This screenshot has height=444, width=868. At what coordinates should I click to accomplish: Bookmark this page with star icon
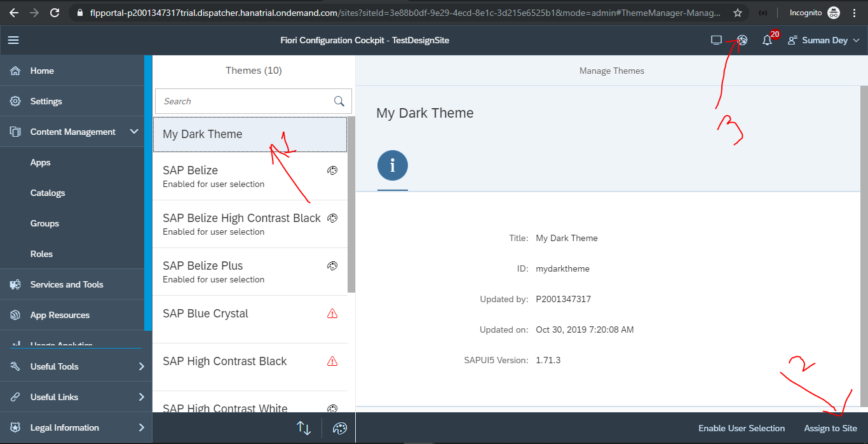738,13
